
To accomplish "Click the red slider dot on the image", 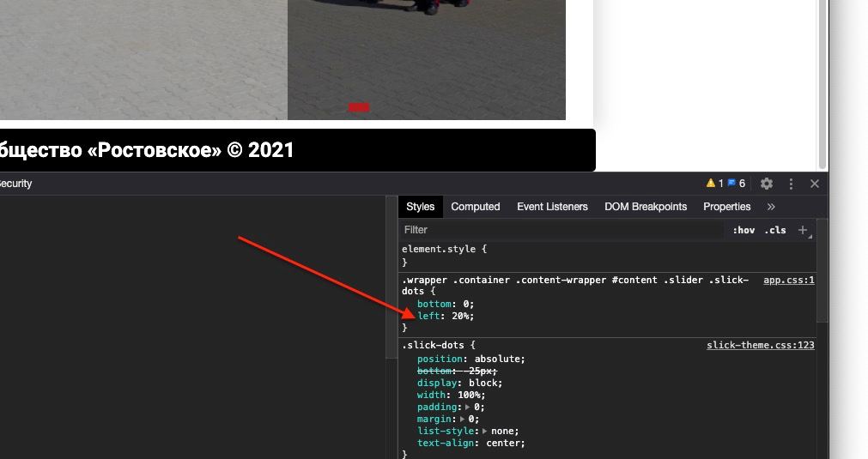I will coord(359,107).
